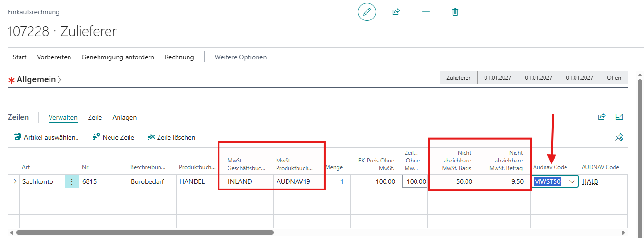Click Zeile löschen action

click(x=171, y=137)
